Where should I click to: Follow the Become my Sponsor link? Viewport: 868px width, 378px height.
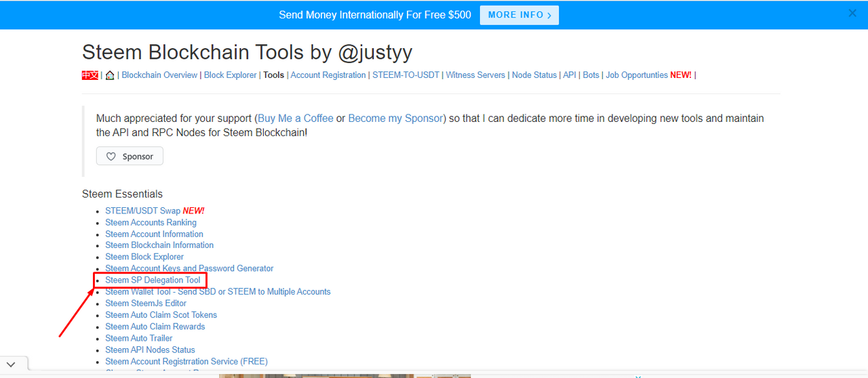click(395, 119)
